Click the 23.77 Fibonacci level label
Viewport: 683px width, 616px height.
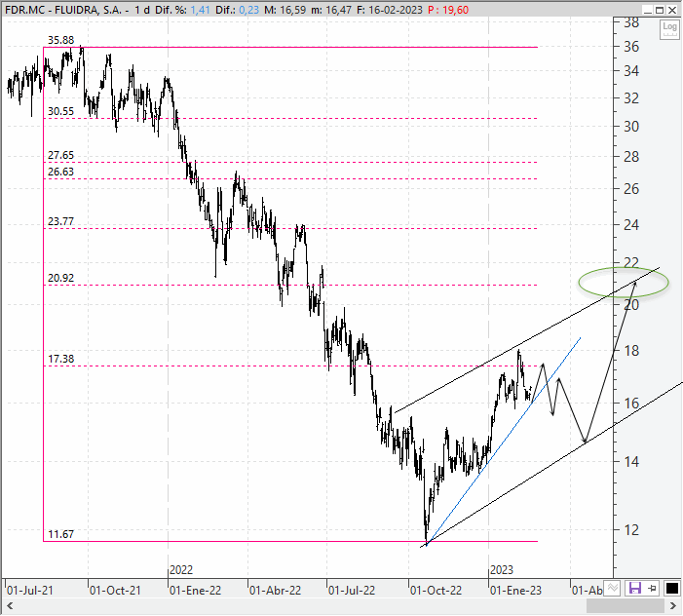(61, 222)
